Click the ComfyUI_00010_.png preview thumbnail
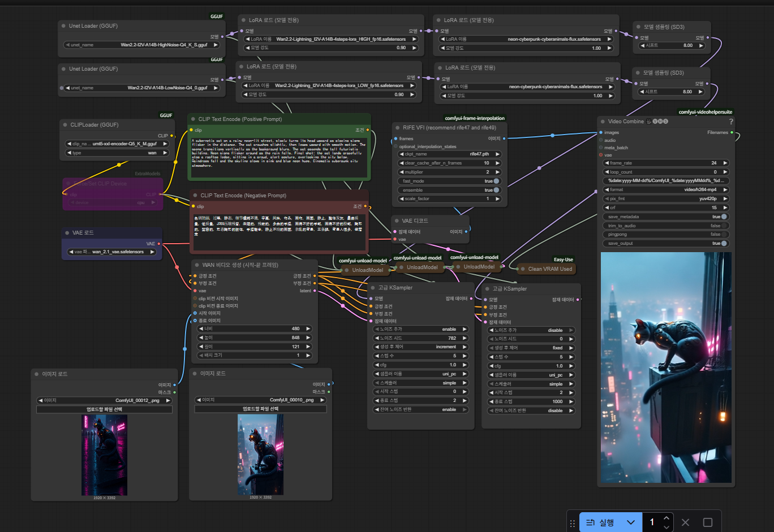The image size is (774, 532). tap(260, 455)
